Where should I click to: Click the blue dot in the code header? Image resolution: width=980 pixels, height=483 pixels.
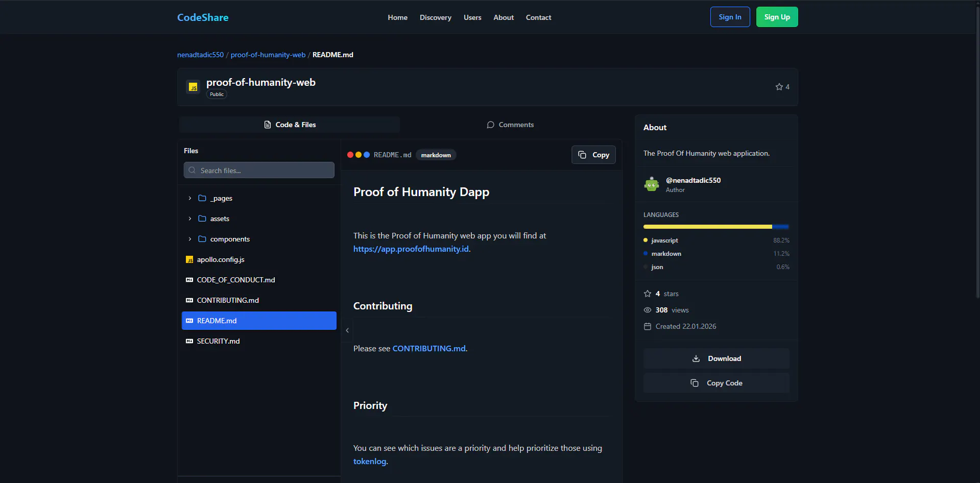coord(367,155)
